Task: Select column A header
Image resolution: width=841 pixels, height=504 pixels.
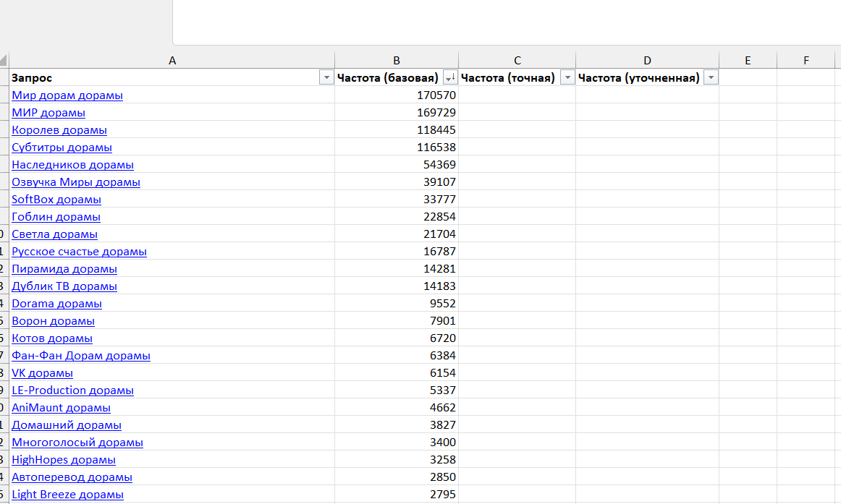Action: (172, 61)
